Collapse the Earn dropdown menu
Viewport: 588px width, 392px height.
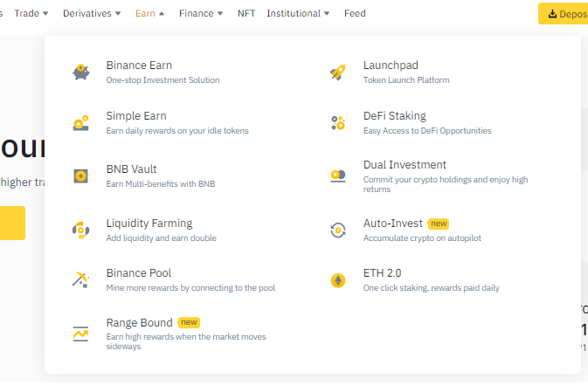pos(150,13)
